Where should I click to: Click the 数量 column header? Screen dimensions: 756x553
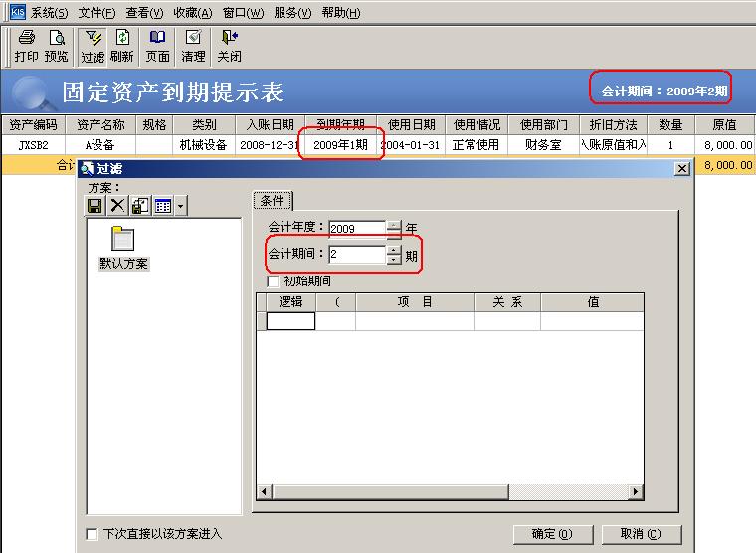(670, 125)
